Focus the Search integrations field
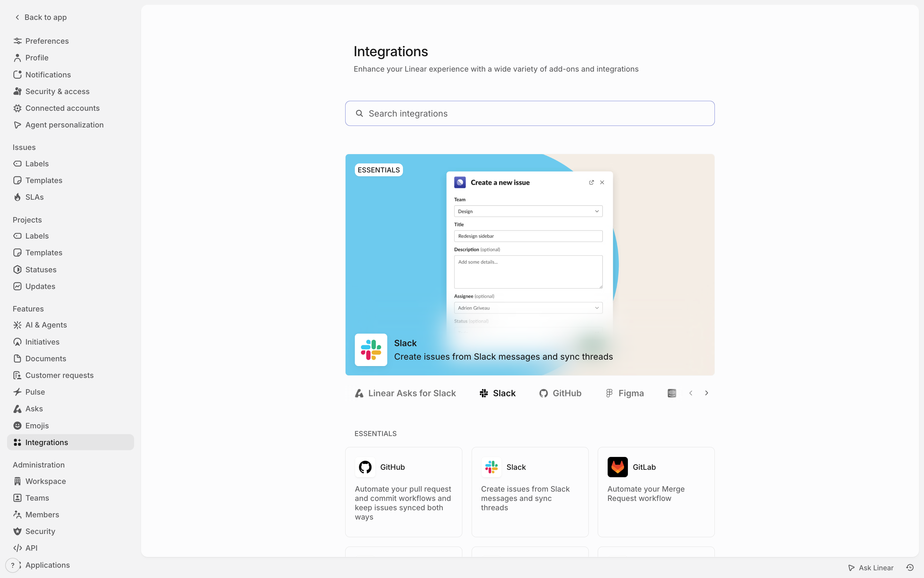This screenshot has width=924, height=578. pos(530,114)
